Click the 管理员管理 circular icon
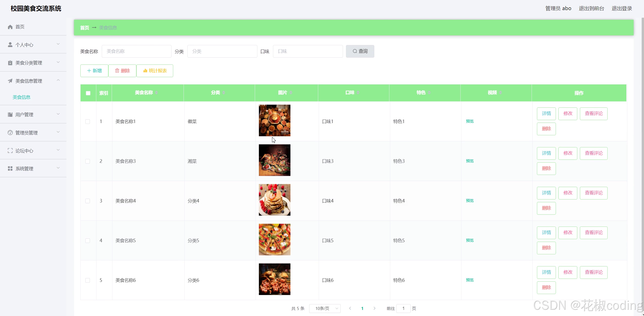644x316 pixels. [10, 133]
